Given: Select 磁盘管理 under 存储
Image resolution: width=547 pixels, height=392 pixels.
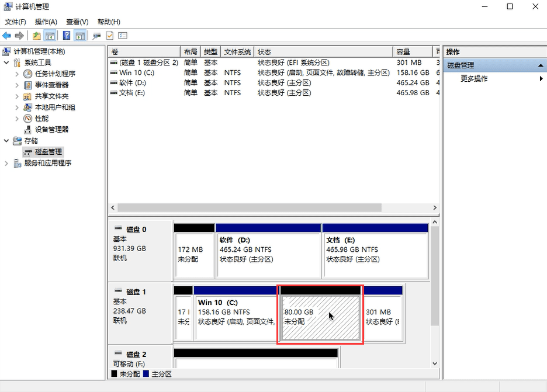Looking at the screenshot, I should click(x=48, y=152).
